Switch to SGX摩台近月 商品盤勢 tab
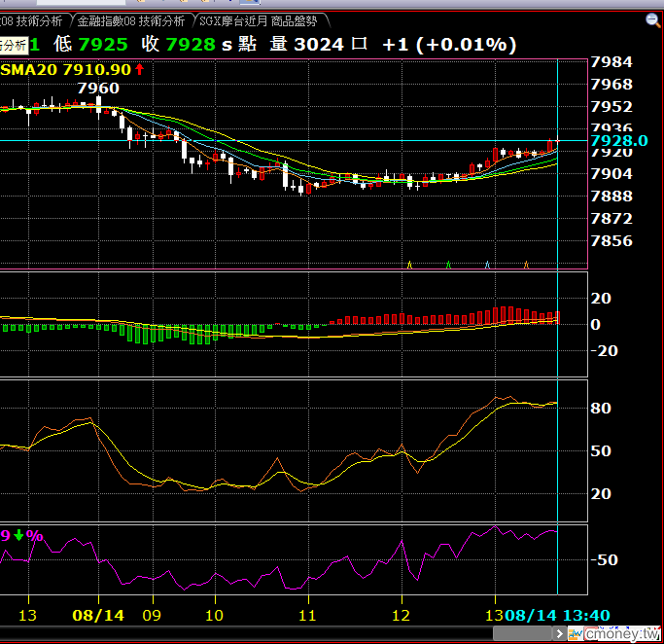The image size is (664, 644). 259,20
